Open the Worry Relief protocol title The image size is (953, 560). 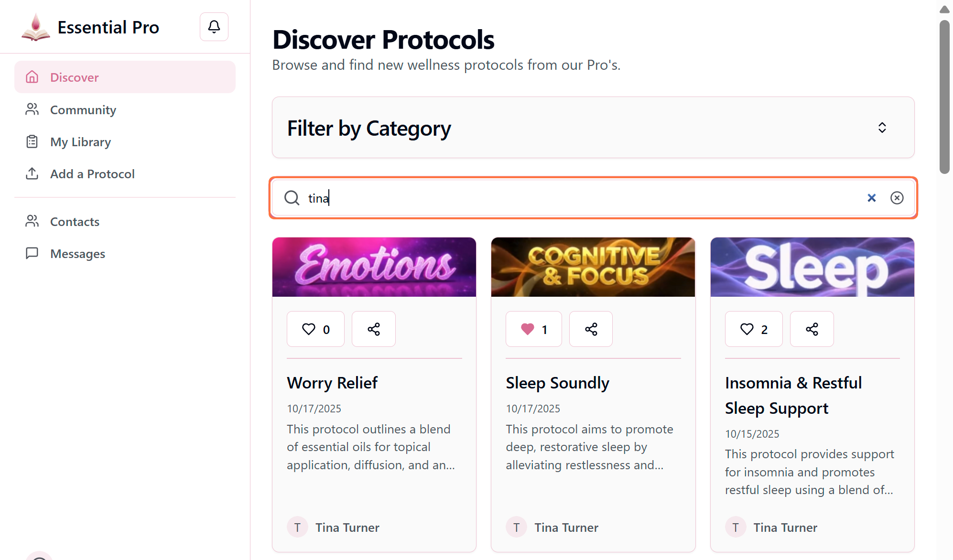tap(332, 383)
